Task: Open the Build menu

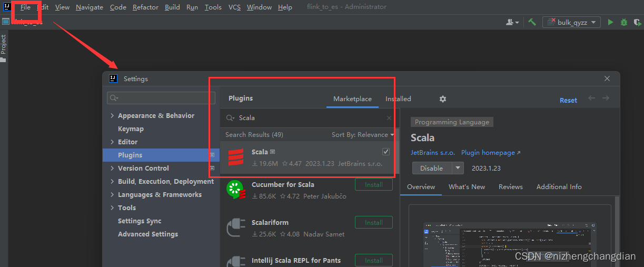Action: coord(172,7)
